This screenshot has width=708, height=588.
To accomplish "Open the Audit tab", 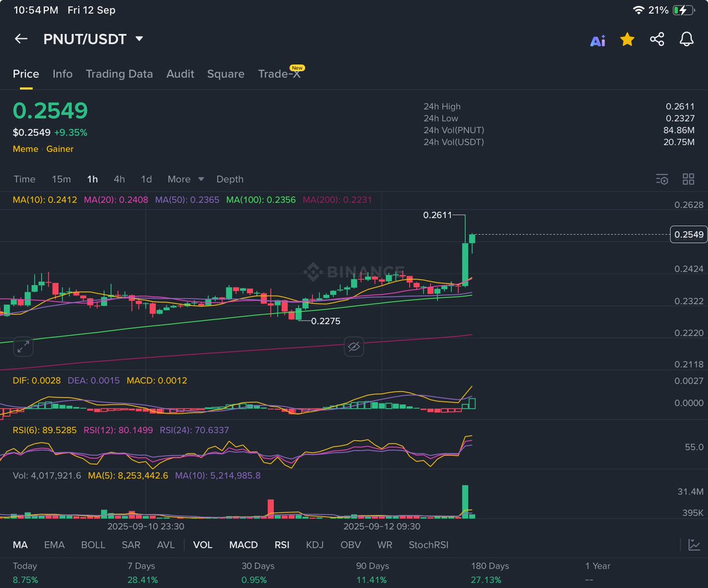I will 180,74.
